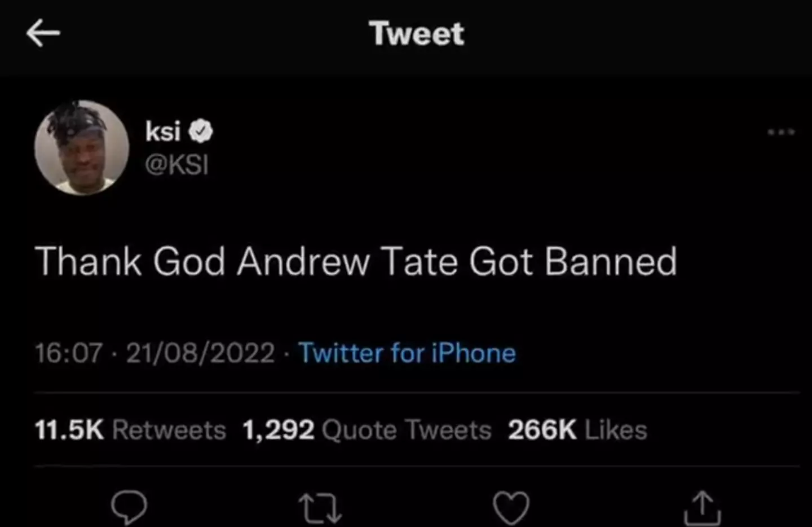Click the 16:07 timestamp

tap(68, 353)
